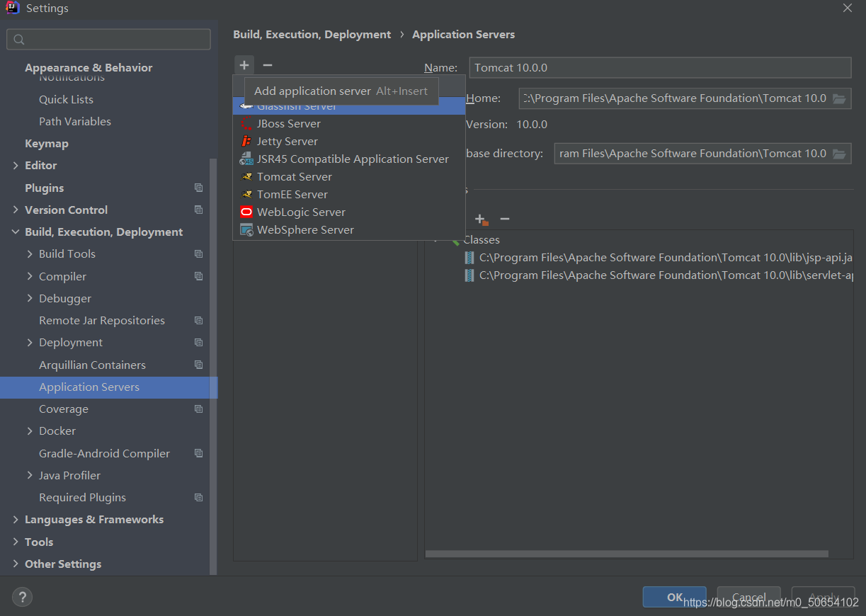Click the remove library minus icon
This screenshot has width=866, height=616.
[505, 219]
